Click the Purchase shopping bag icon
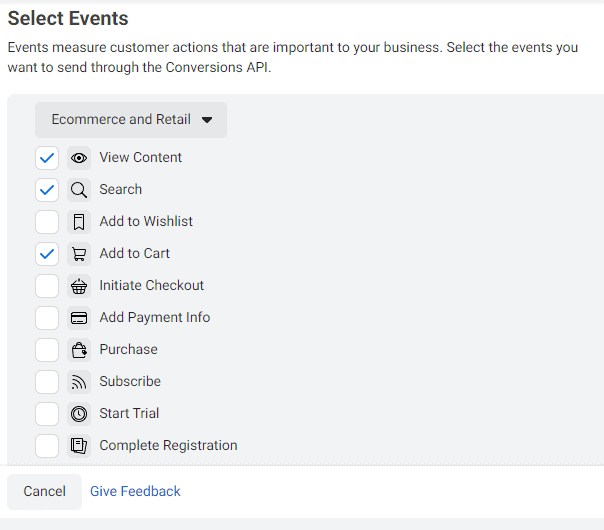Viewport: 604px width, 530px height. point(79,350)
